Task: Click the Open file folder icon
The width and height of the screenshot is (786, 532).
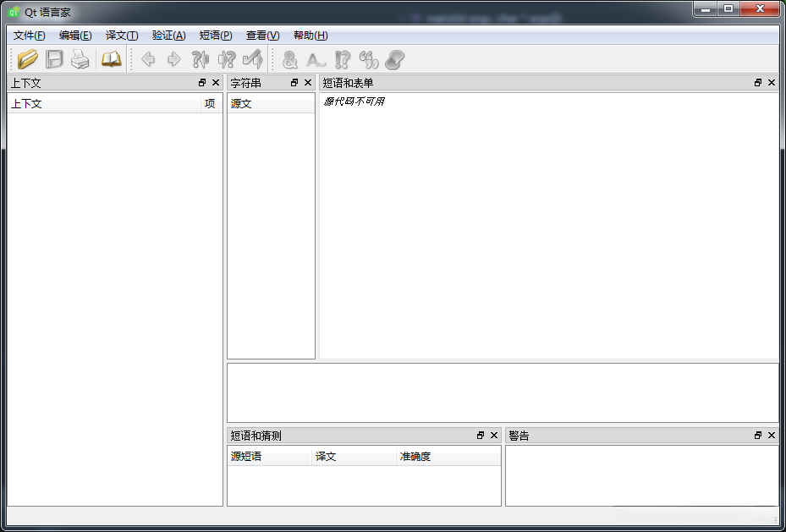Action: [28, 59]
